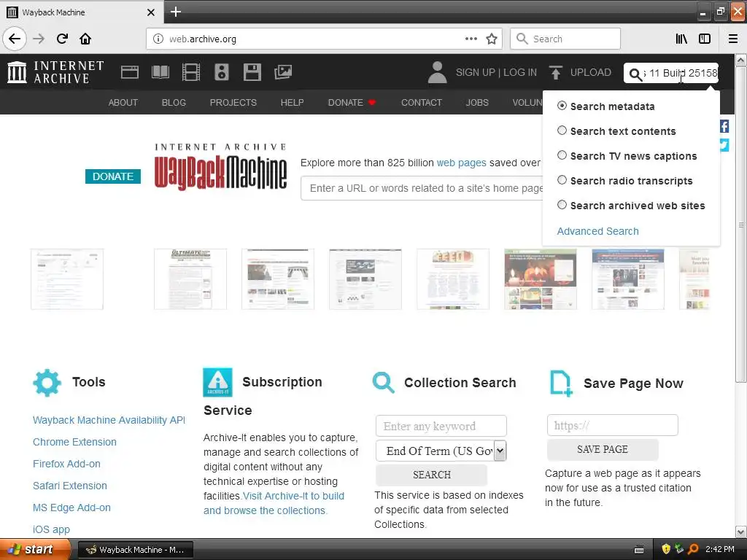747x560 pixels.
Task: Click the page scrollbar down arrow
Action: 741,532
